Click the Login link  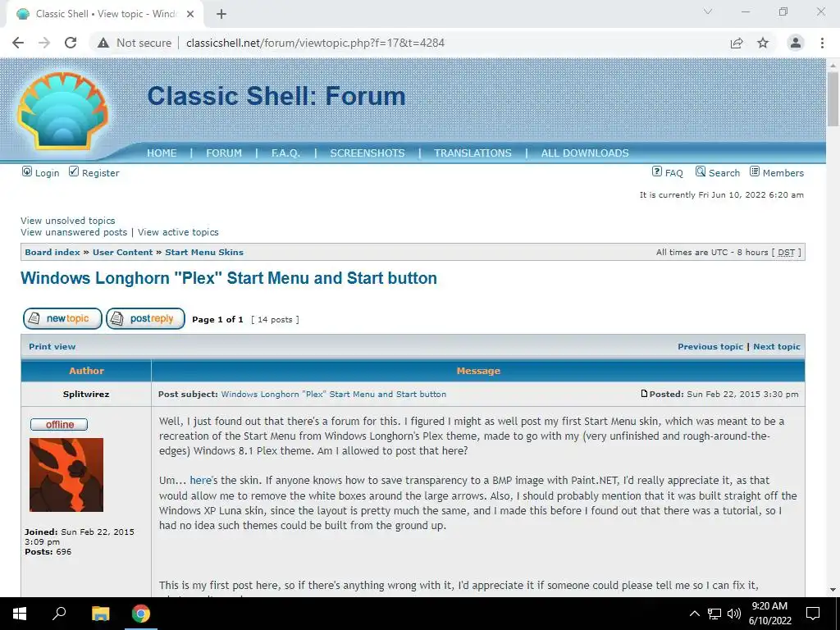(x=47, y=173)
